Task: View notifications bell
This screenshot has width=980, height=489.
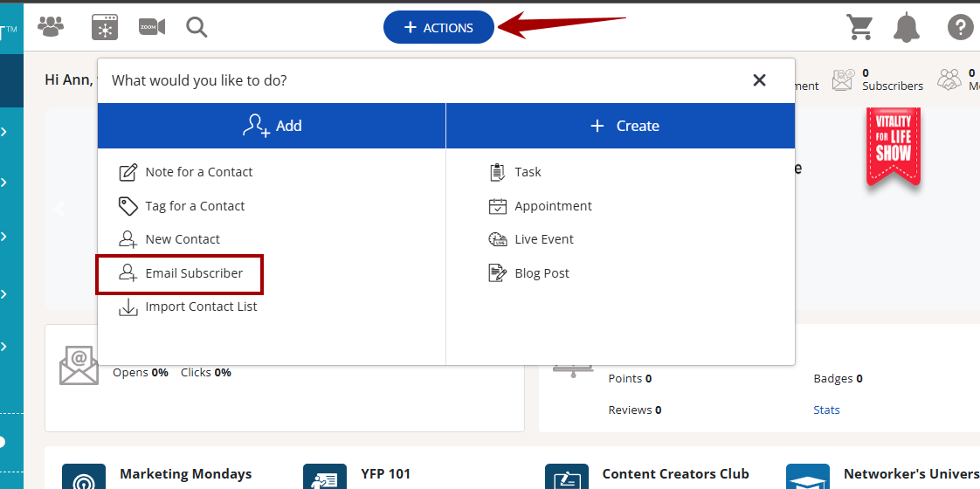Action: 907,27
